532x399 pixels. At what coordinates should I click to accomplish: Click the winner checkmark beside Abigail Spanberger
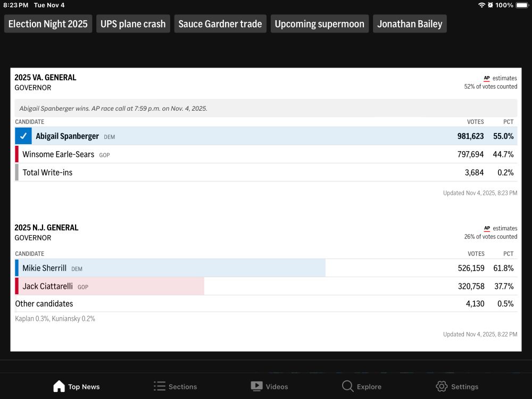[x=23, y=136]
